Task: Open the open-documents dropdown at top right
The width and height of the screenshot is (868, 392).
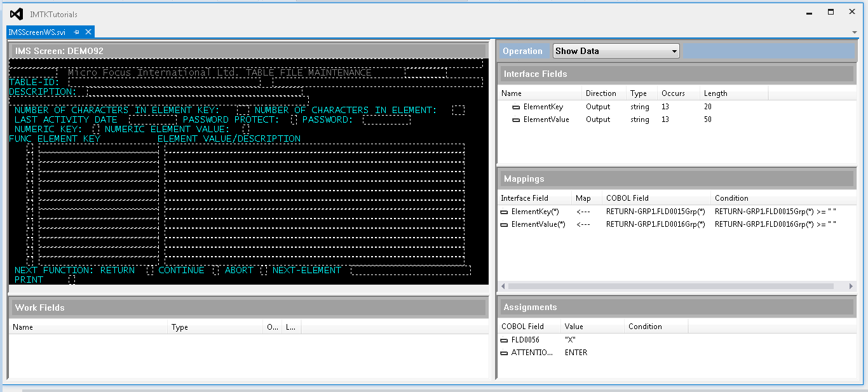Action: [855, 32]
